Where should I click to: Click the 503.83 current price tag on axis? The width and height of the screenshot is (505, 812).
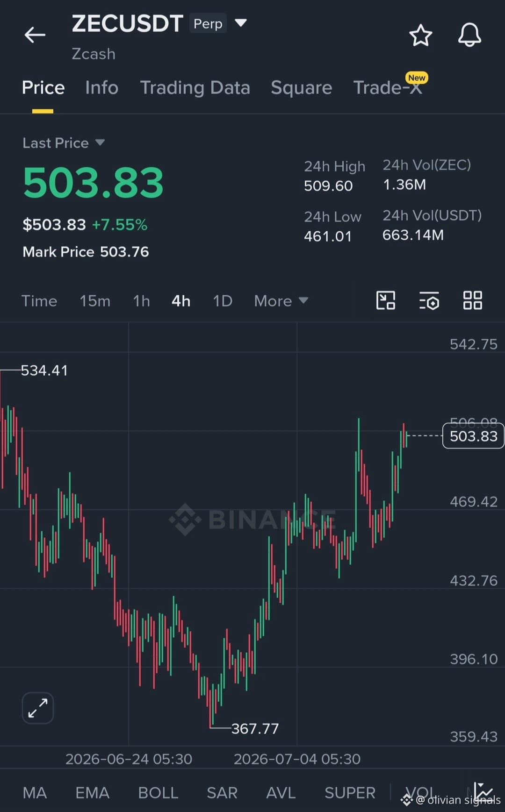point(473,436)
